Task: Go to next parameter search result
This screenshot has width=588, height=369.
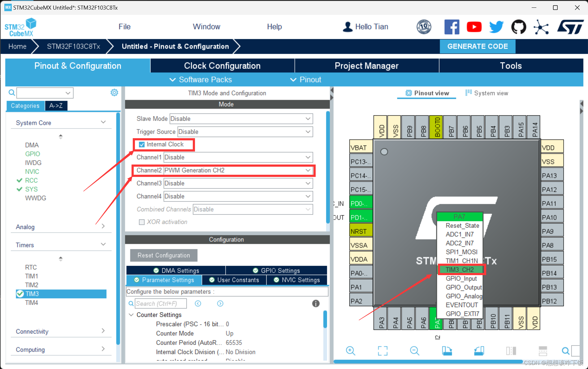Action: tap(220, 304)
